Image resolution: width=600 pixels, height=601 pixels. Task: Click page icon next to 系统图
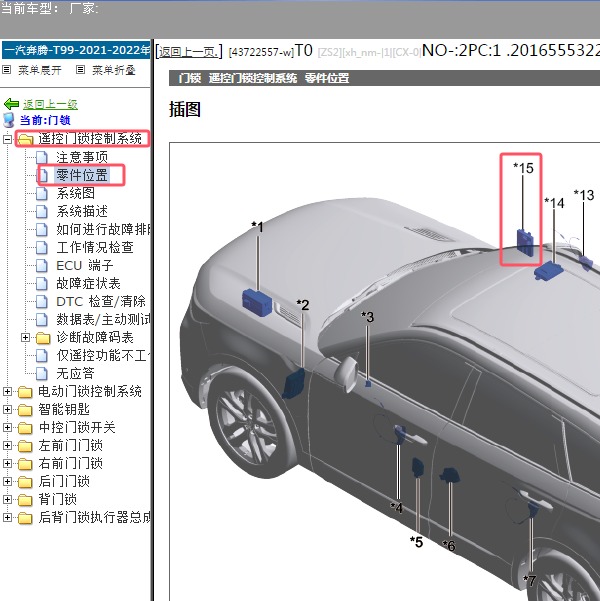coord(42,193)
